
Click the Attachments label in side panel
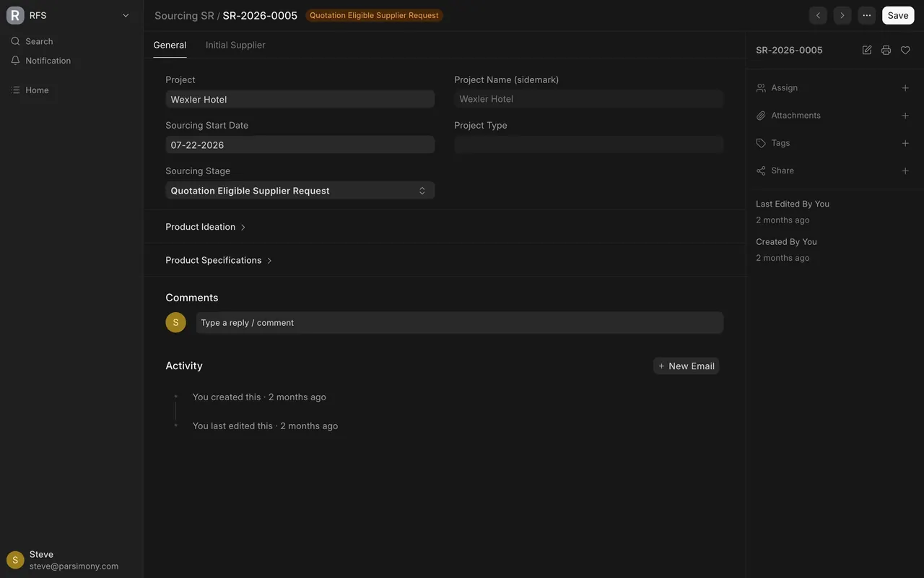point(796,116)
